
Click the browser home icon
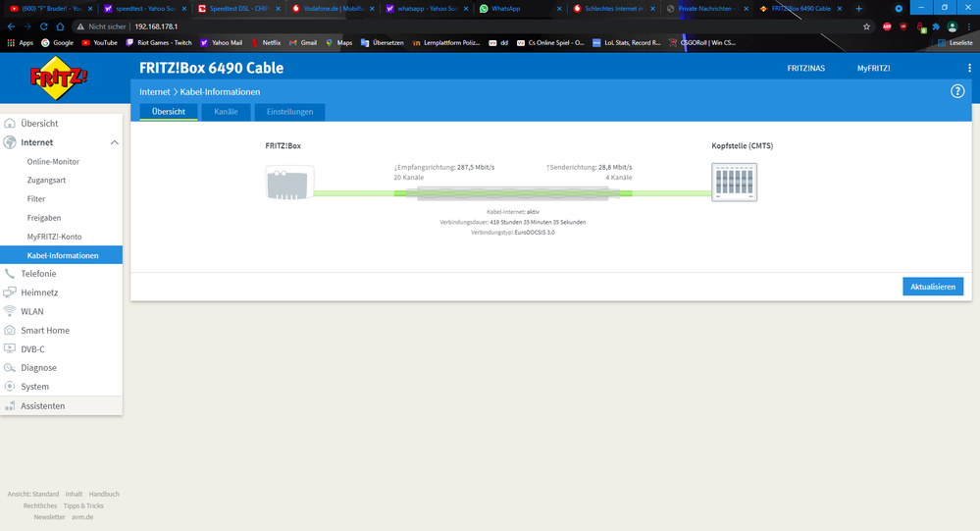(x=60, y=27)
